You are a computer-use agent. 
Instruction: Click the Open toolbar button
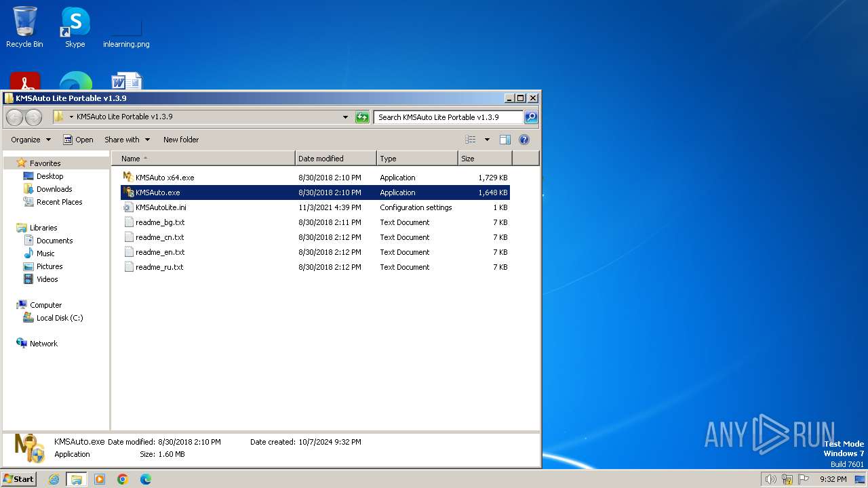78,140
